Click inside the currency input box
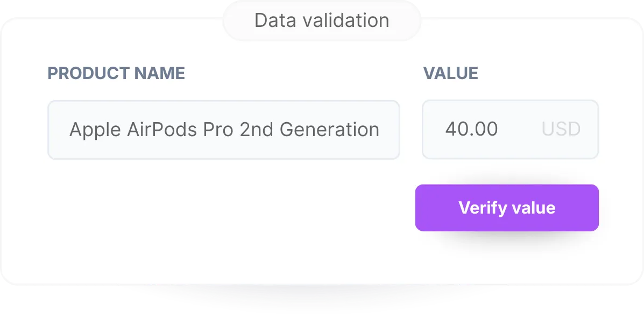Viewport: 644px width, 318px height. point(510,129)
